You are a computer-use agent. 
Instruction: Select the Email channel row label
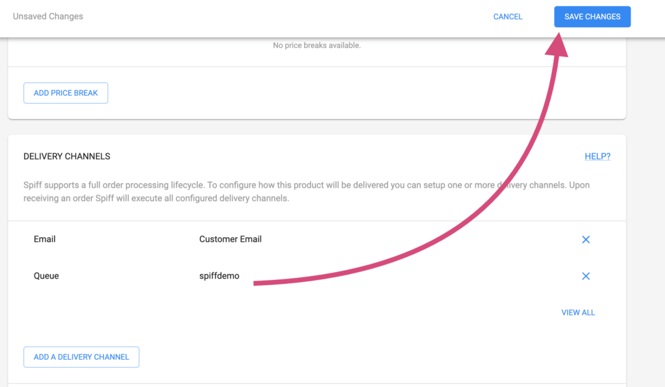click(x=45, y=239)
